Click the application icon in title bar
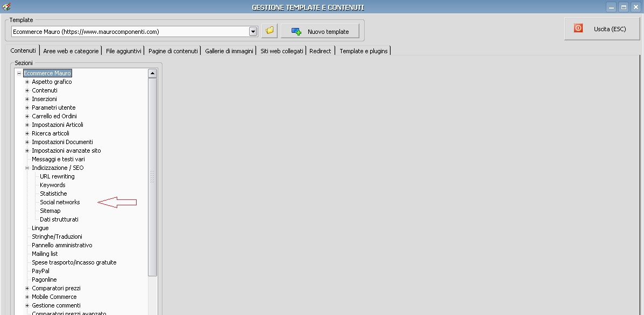644x315 pixels. [x=6, y=6]
